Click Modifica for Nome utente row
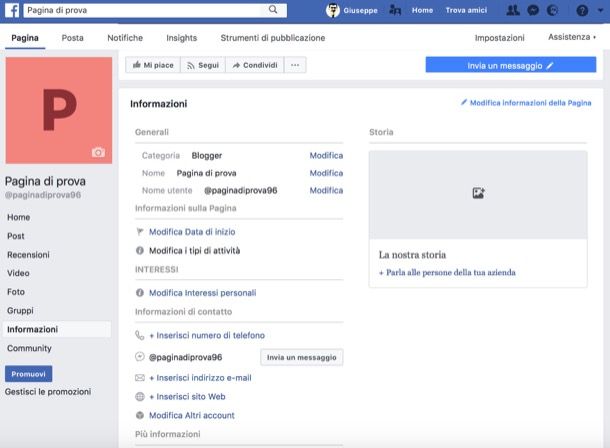The width and height of the screenshot is (610, 448). pos(326,191)
